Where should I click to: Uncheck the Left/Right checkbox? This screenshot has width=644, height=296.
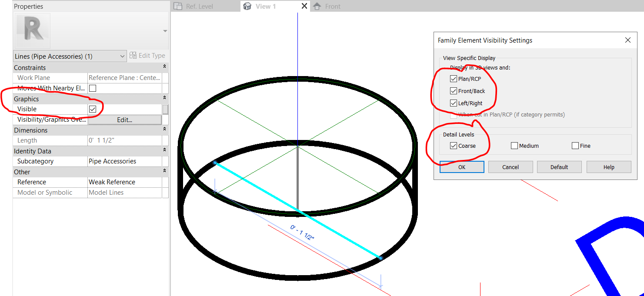coord(454,103)
